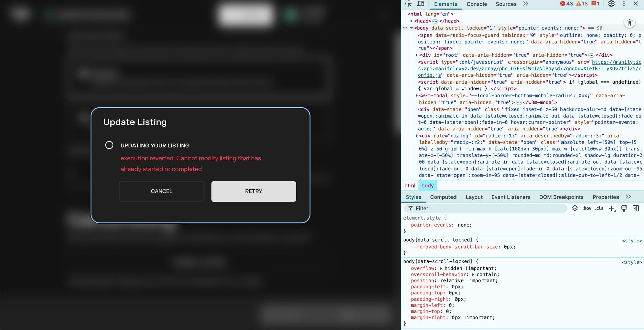644x330 pixels.
Task: Select the focus-guard span element line
Action: (529, 42)
